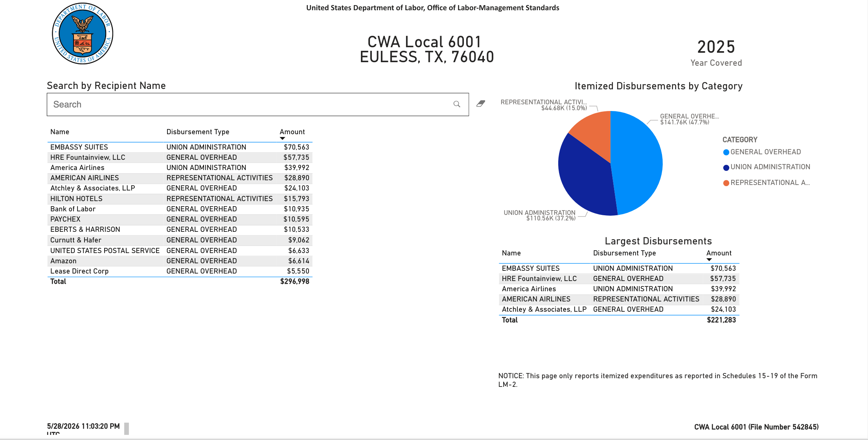Select the Amazon row

[180, 261]
